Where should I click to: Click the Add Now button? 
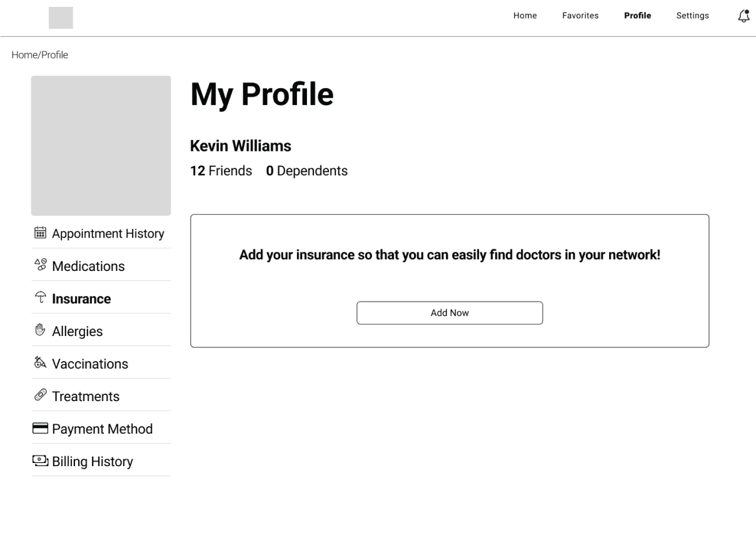click(450, 313)
